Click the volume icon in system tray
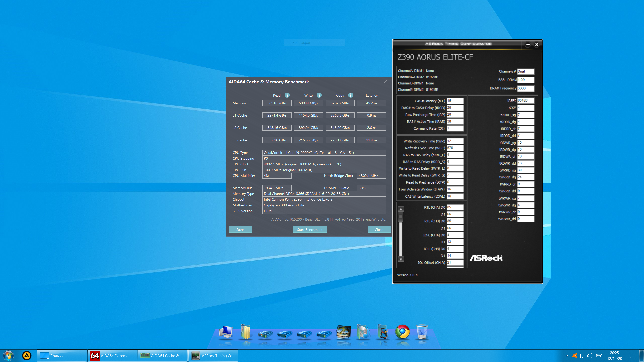The width and height of the screenshot is (644, 362). pyautogui.click(x=589, y=356)
